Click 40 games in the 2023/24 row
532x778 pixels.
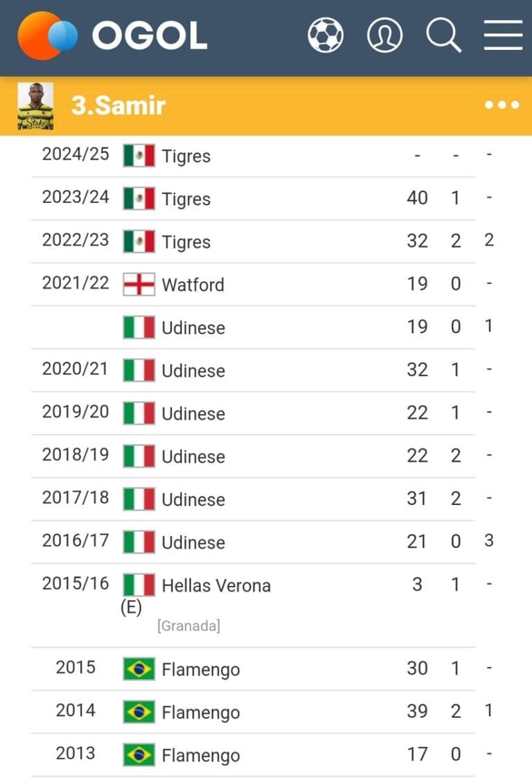[x=417, y=198]
